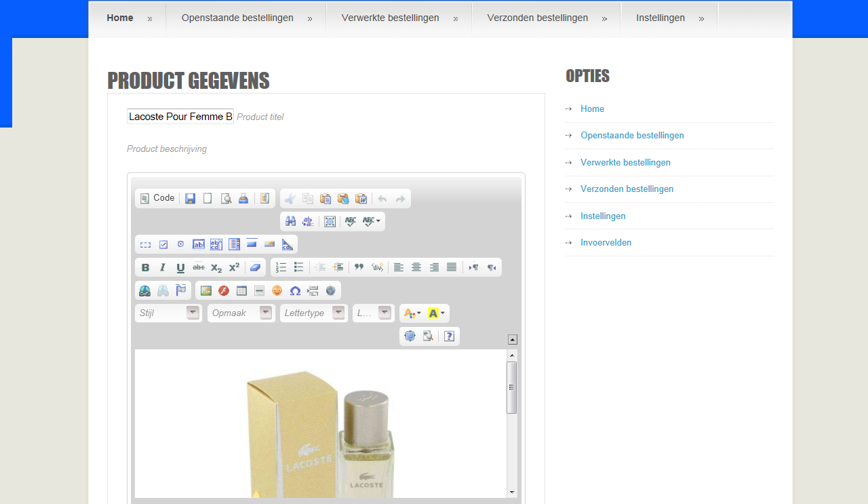Open the Background Color picker
This screenshot has width=868, height=504.
[437, 313]
